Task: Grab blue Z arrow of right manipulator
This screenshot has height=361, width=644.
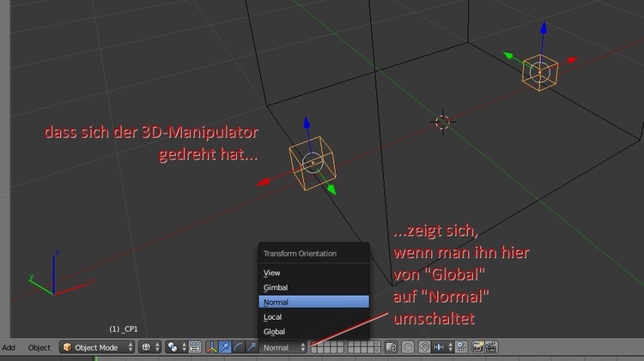Action: point(544,27)
